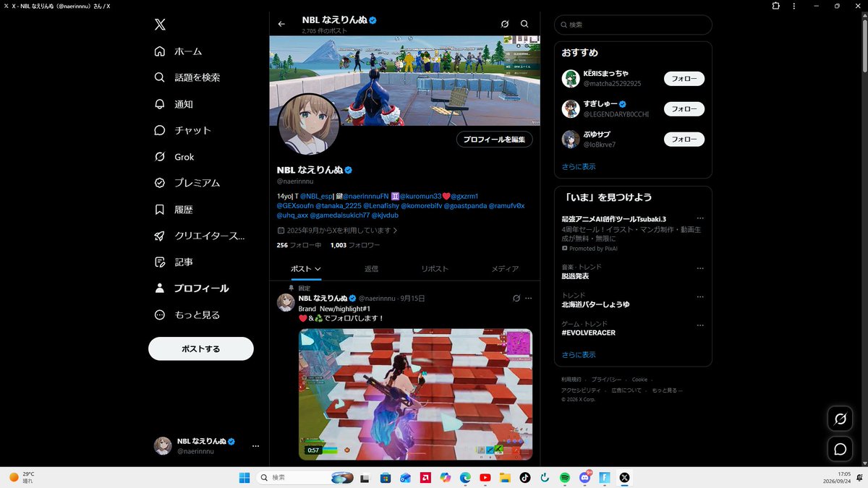
Task: Open Creator Studio (クリエイタース…)
Action: 200,236
